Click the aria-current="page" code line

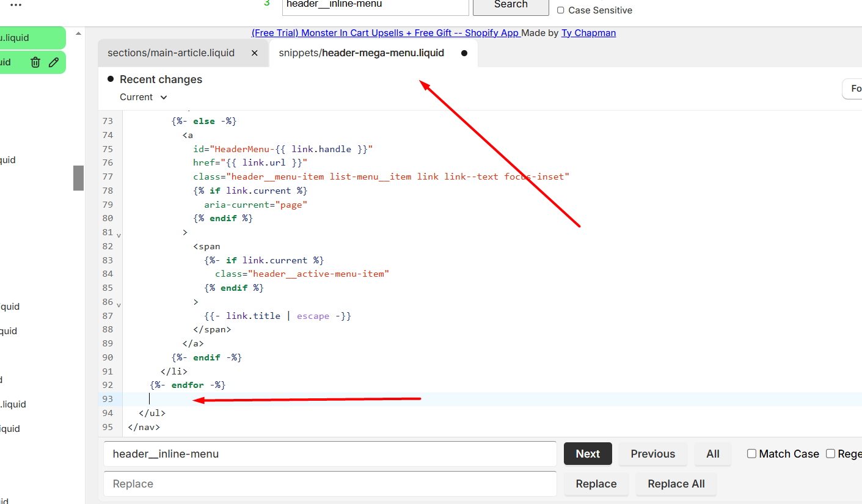point(255,205)
